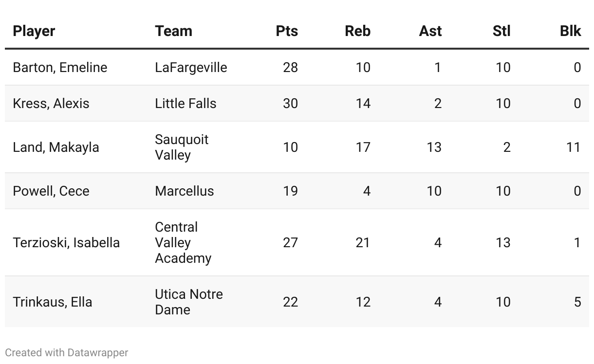Sort by the Pts column header
This screenshot has width=594, height=364.
[x=287, y=31]
